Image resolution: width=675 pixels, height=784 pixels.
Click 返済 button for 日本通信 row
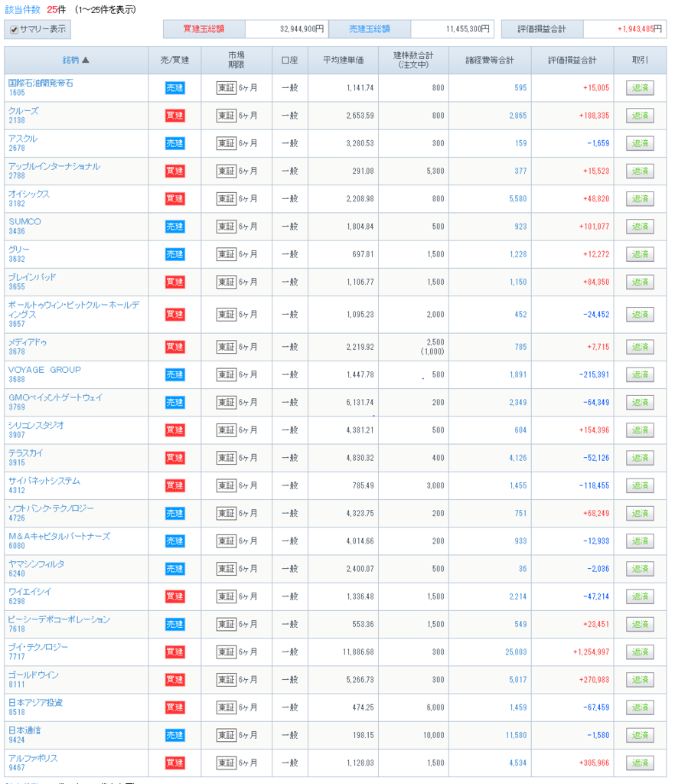(x=640, y=736)
